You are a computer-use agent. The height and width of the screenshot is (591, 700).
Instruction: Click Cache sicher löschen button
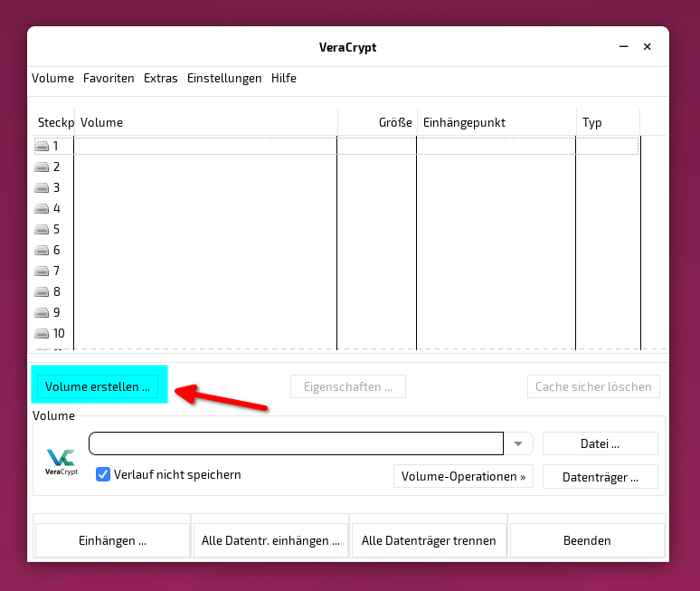[x=594, y=386]
